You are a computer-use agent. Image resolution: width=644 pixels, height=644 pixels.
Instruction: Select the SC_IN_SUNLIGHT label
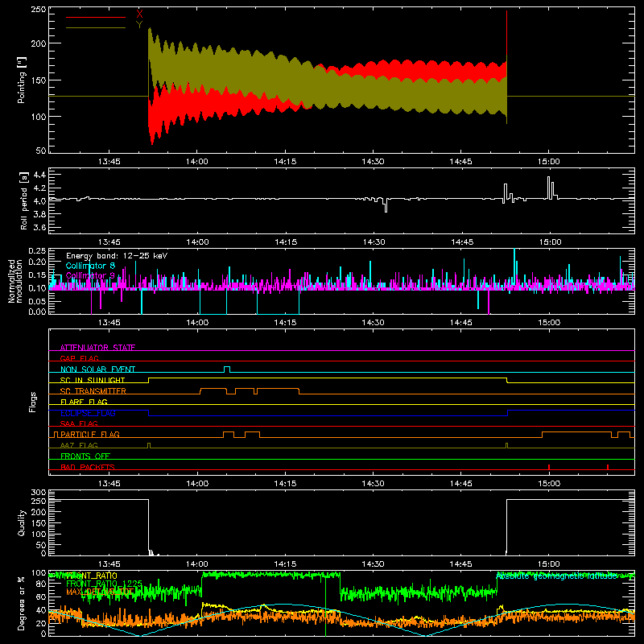(x=93, y=380)
